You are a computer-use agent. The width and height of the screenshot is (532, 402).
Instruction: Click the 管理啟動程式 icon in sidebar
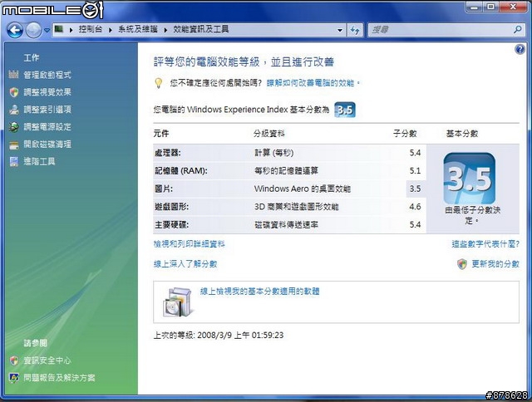(13, 75)
